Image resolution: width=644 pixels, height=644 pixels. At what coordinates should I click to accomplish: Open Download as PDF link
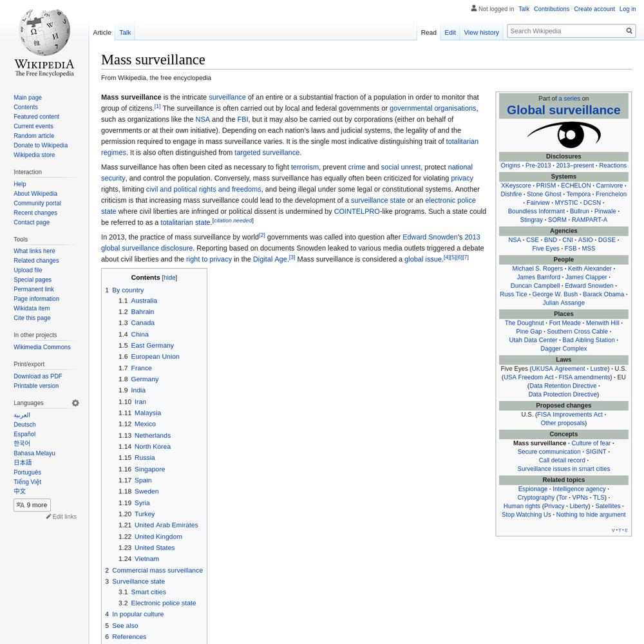[38, 376]
